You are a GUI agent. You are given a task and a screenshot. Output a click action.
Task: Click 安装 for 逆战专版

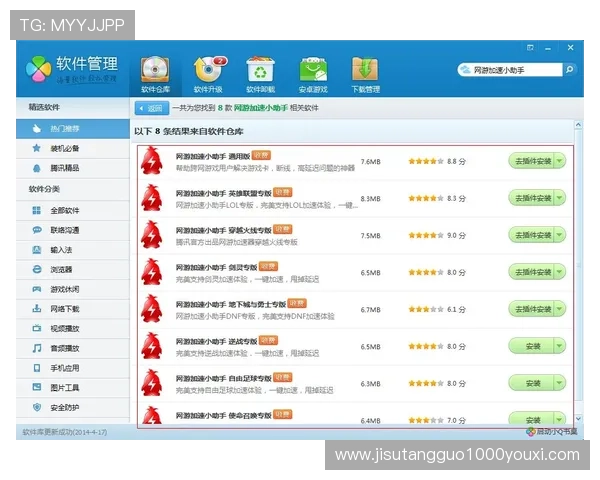pyautogui.click(x=532, y=346)
